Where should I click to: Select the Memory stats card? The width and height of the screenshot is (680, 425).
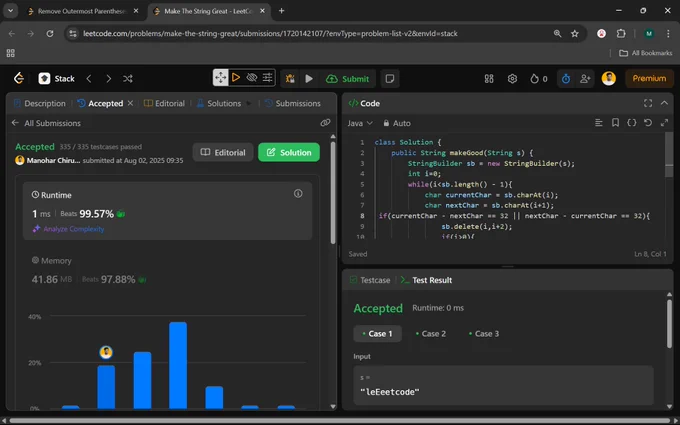[167, 271]
